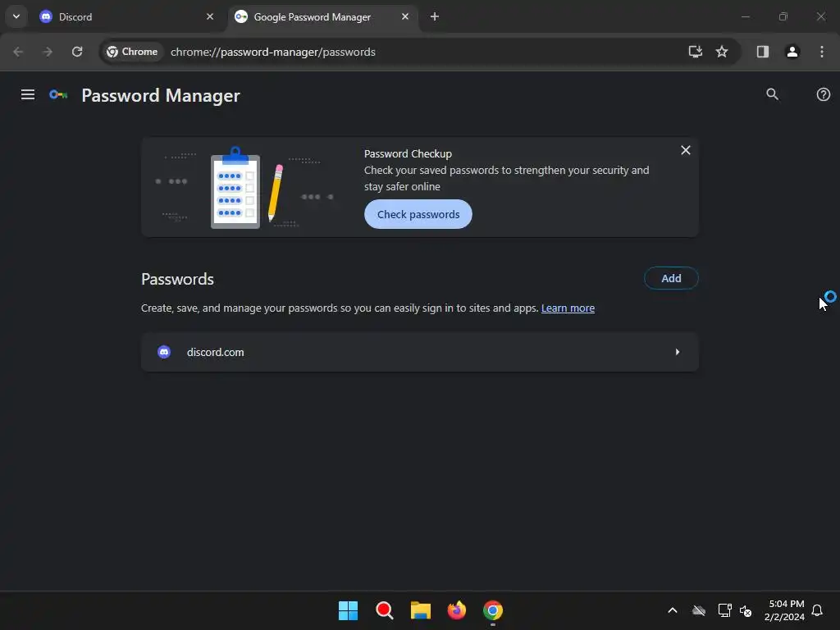This screenshot has width=840, height=630.
Task: Open the Password Manager hamburger menu
Action: click(x=28, y=95)
